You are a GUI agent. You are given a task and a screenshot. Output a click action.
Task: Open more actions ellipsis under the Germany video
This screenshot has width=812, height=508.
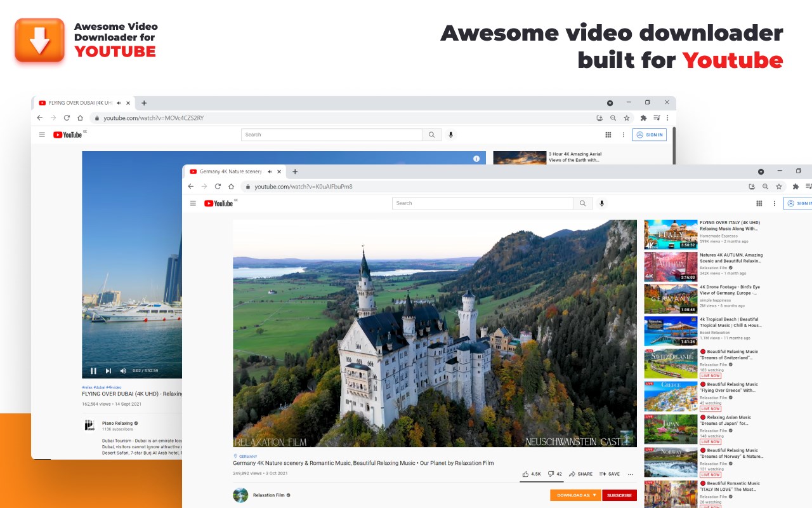coord(630,474)
